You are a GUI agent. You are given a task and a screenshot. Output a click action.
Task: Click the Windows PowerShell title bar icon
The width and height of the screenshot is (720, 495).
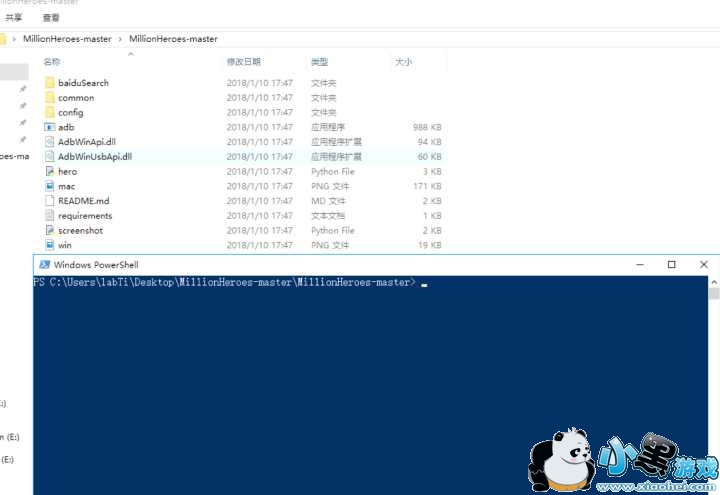point(45,264)
